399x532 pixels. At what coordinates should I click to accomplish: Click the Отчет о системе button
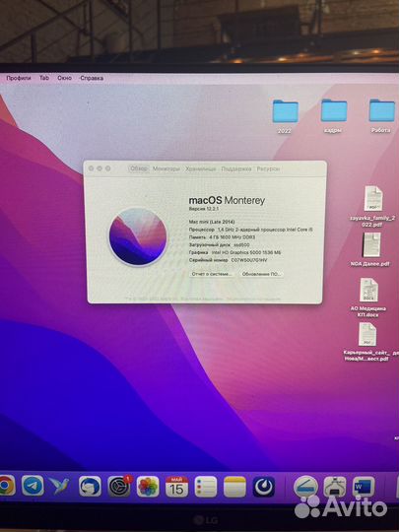point(212,274)
